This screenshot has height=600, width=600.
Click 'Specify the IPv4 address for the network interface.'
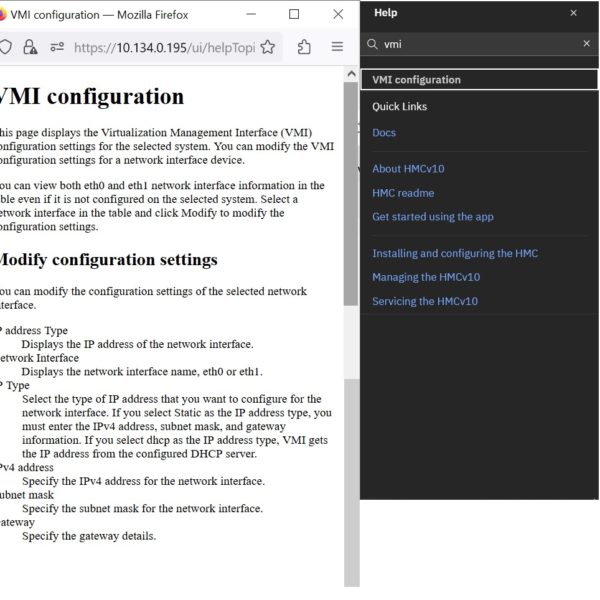coord(143,481)
